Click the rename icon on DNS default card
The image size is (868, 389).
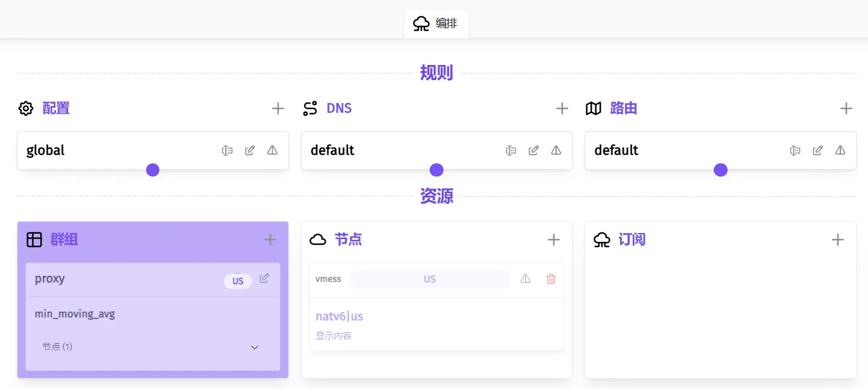click(x=511, y=151)
